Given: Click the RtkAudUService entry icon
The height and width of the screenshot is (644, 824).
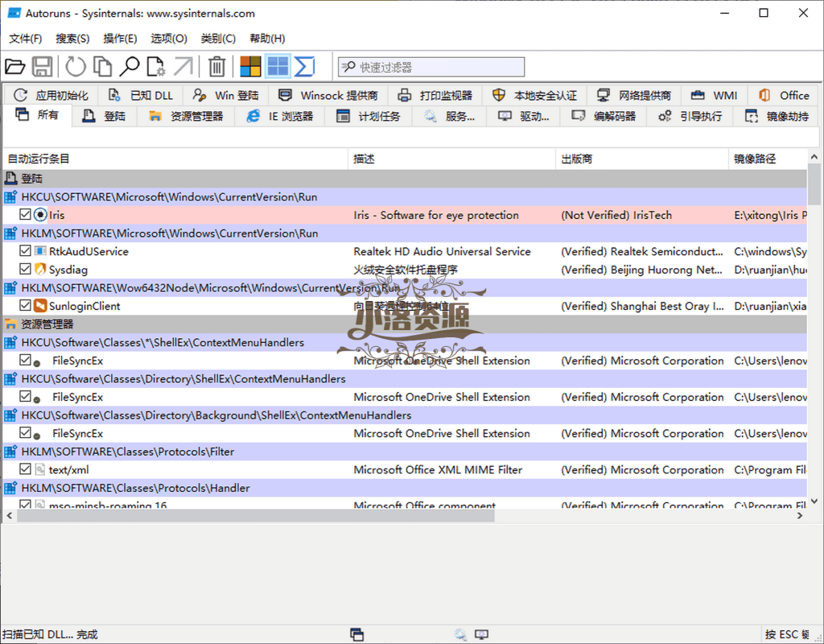Looking at the screenshot, I should point(40,251).
